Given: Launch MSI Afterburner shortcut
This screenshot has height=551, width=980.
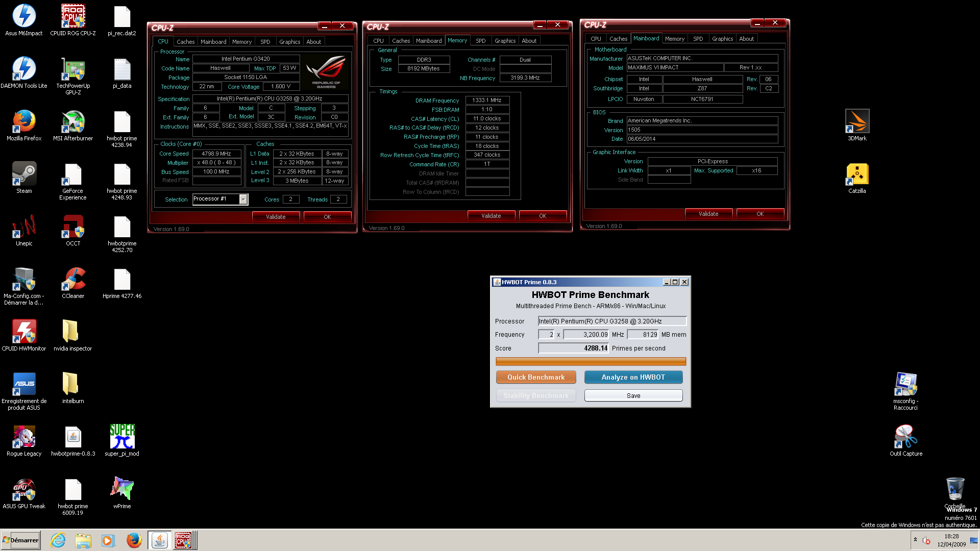Looking at the screenshot, I should coord(73,126).
